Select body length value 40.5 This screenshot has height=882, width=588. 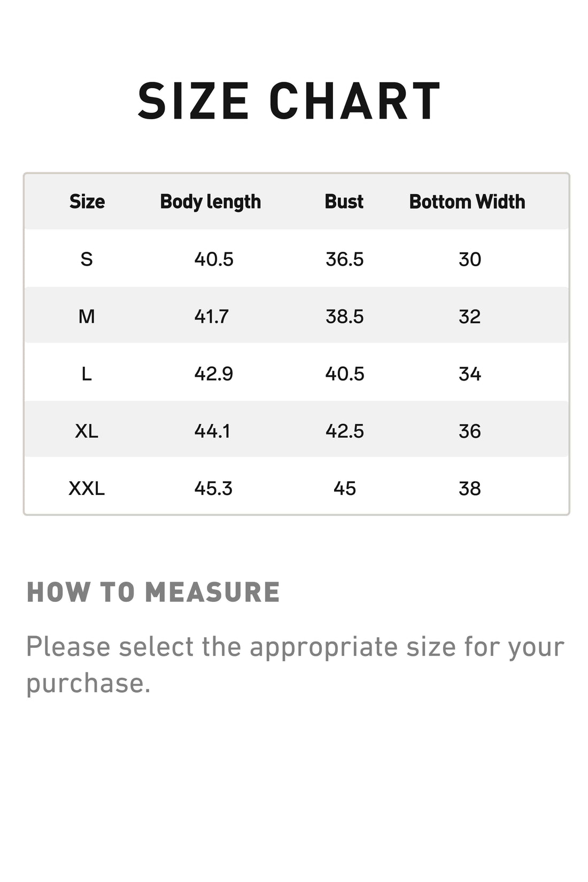214,259
